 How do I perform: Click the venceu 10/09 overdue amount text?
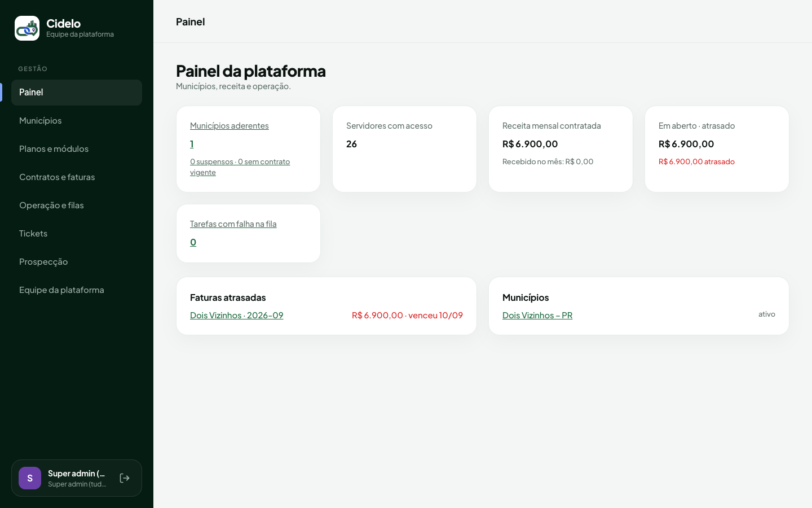407,316
